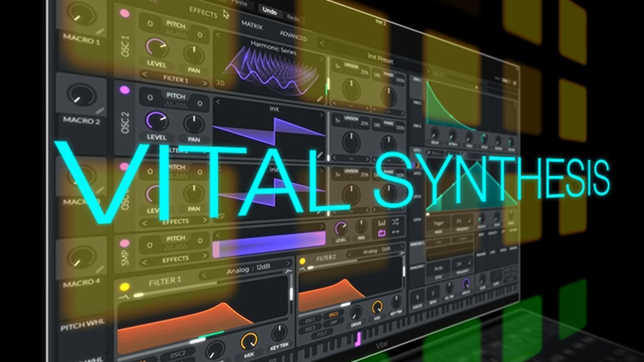Toggle Filter 1 on or off
This screenshot has height=362, width=644.
(x=124, y=287)
